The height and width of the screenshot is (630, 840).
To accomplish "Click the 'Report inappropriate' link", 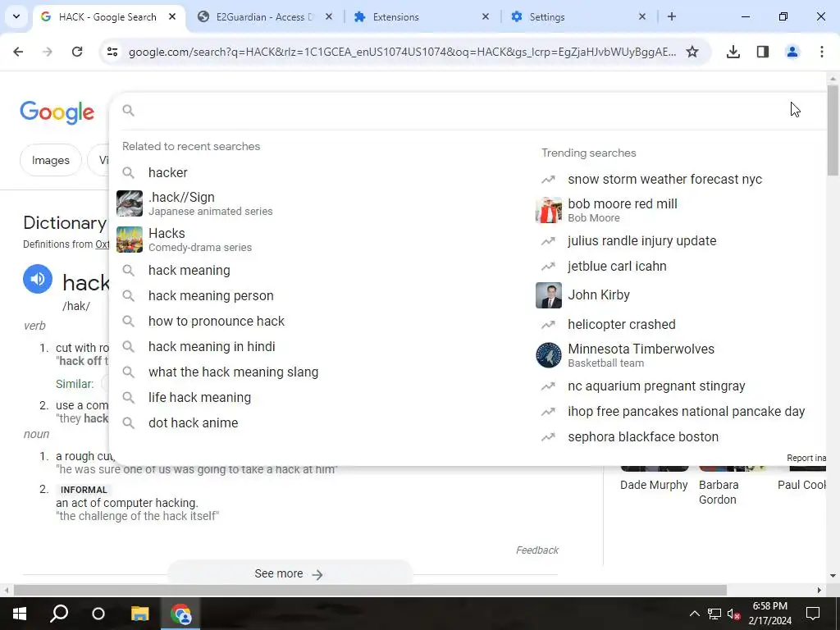I will tap(806, 458).
